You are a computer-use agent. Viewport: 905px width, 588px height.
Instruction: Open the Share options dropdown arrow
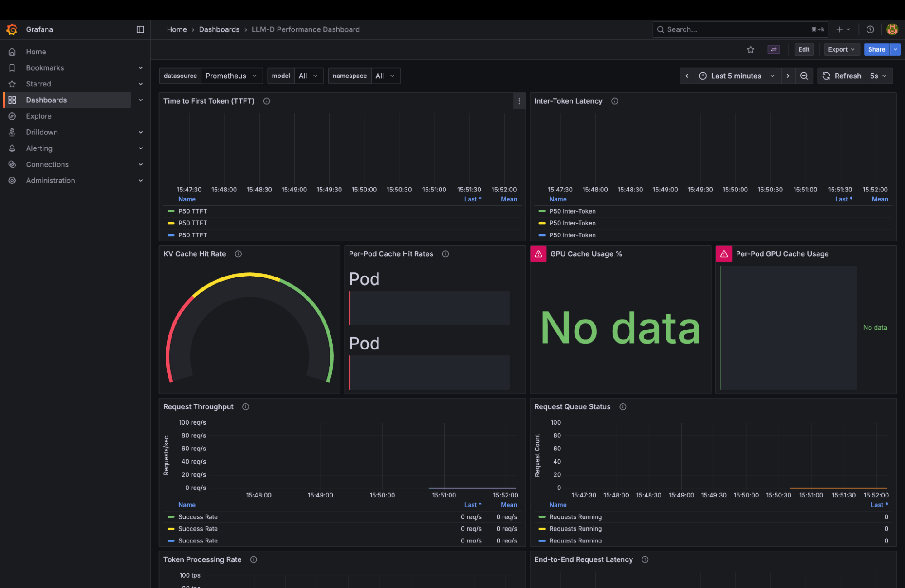[x=895, y=50]
